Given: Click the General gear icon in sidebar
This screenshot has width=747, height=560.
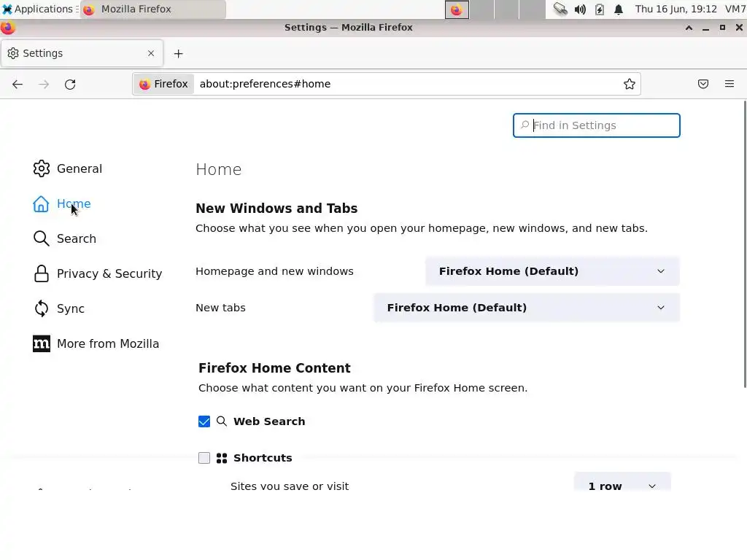Looking at the screenshot, I should point(42,168).
